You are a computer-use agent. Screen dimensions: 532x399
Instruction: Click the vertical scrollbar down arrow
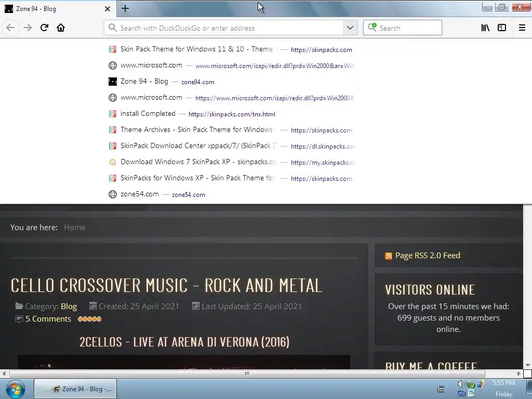point(528,365)
